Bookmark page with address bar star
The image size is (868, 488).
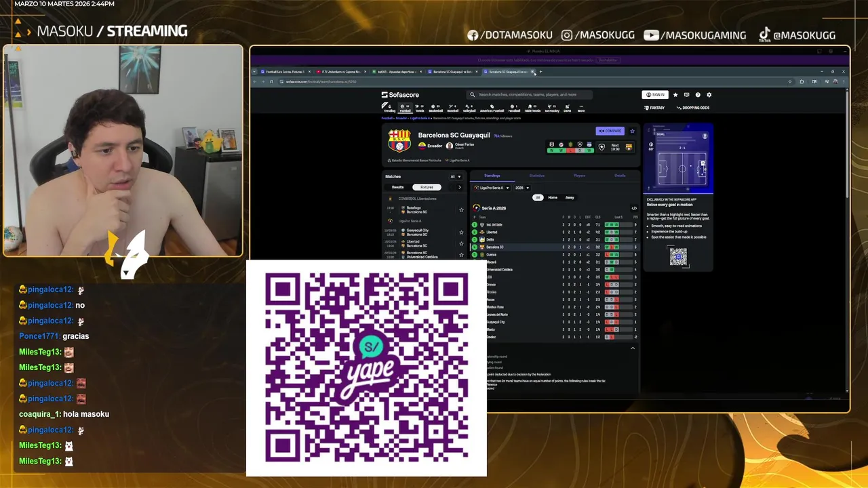point(790,81)
